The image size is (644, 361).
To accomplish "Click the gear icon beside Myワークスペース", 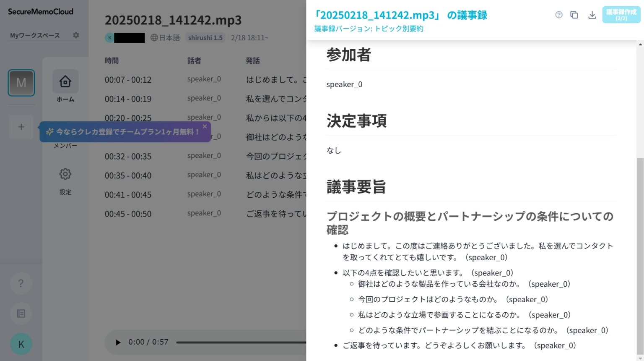I will tap(76, 35).
